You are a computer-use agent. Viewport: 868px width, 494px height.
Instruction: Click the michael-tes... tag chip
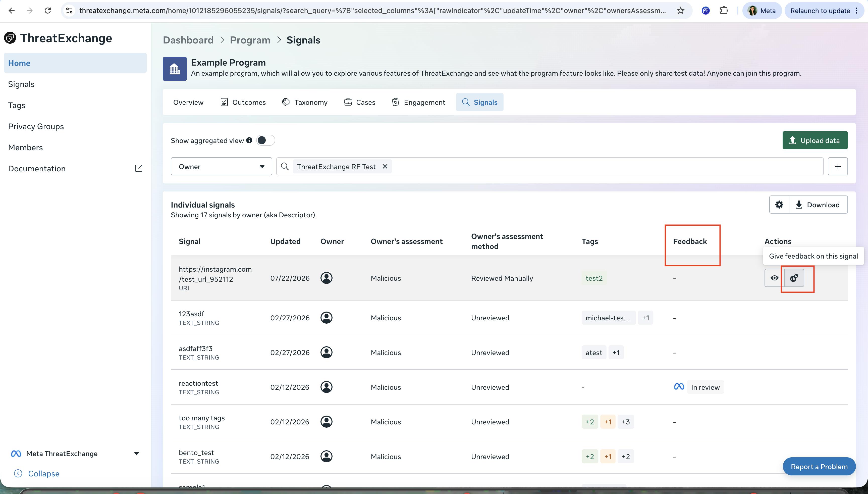click(608, 318)
